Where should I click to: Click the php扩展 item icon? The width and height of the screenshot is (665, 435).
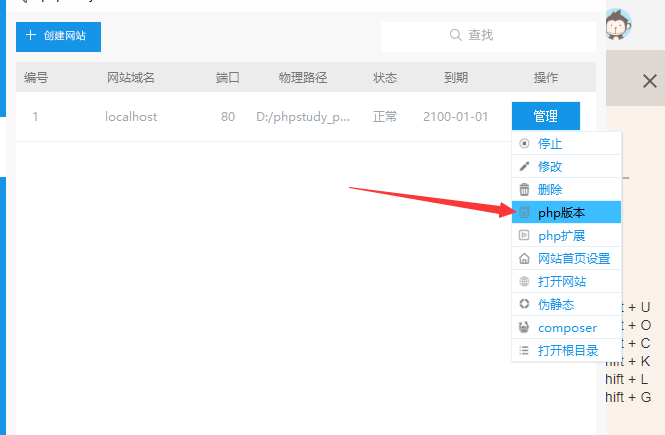pyautogui.click(x=524, y=235)
